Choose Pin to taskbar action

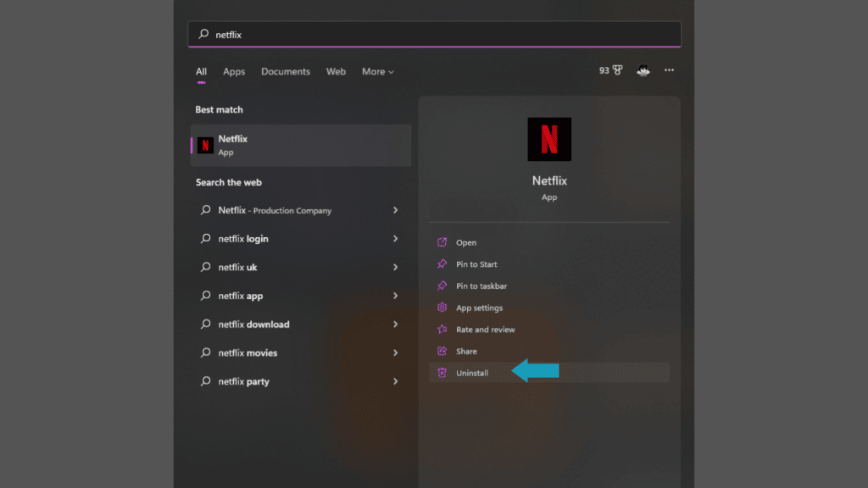tap(549, 286)
